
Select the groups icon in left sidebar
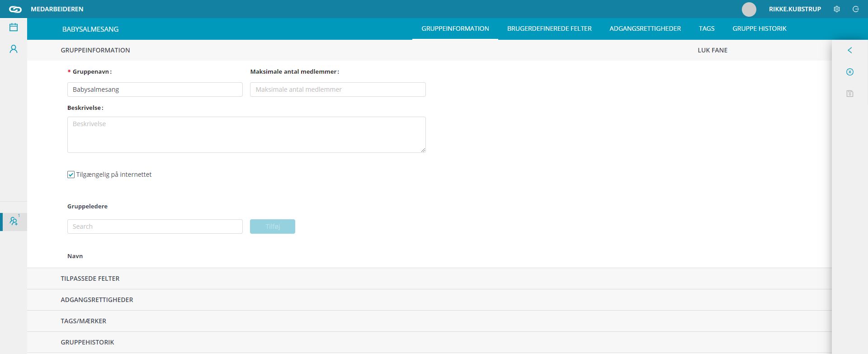(x=14, y=222)
